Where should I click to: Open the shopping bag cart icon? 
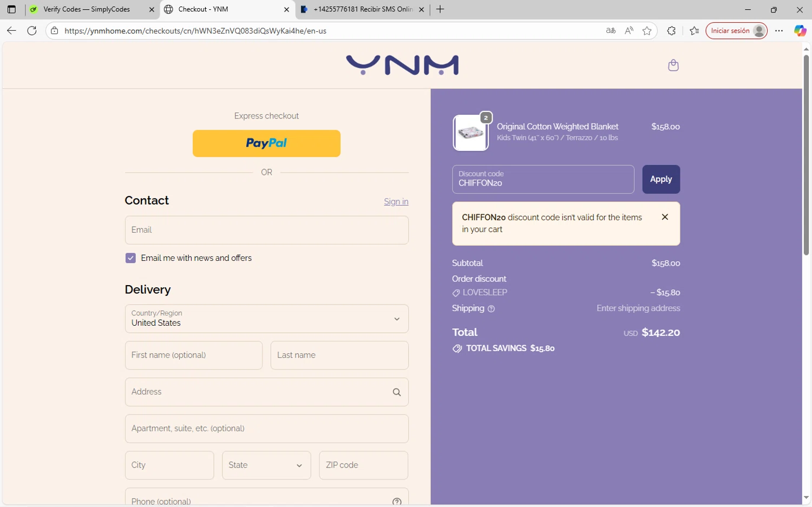click(x=673, y=65)
